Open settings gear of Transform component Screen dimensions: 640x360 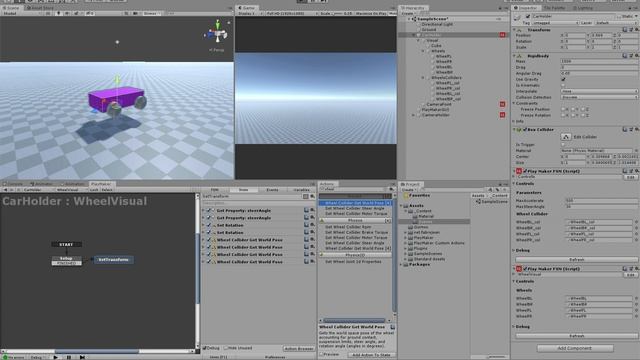[x=636, y=30]
